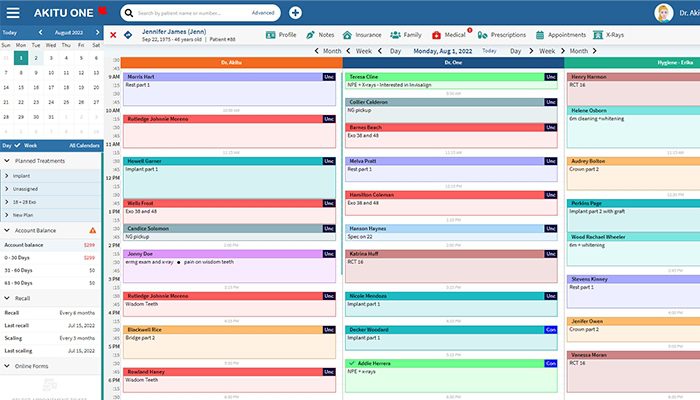This screenshot has height=400, width=700.
Task: Click the red flag beside AKITU ONE
Action: 103,10
